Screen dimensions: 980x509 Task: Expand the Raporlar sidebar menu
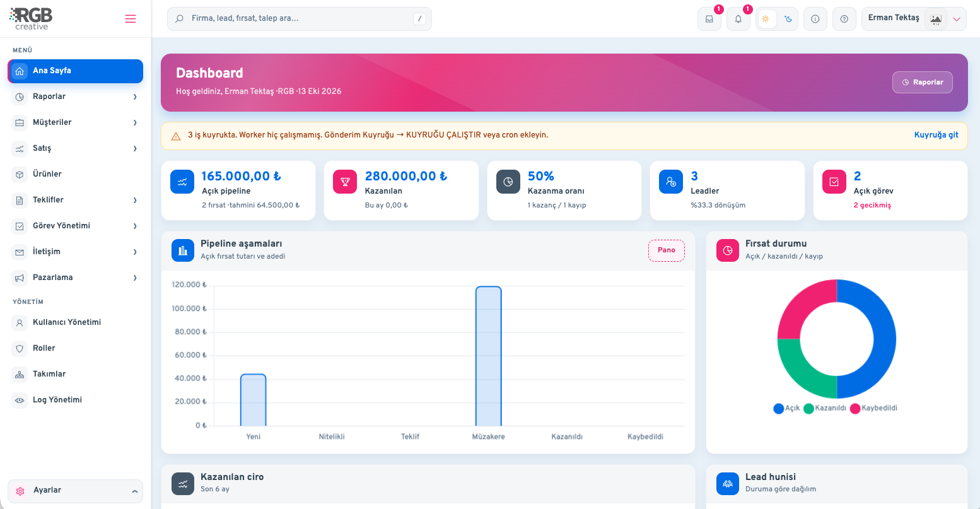(x=76, y=97)
